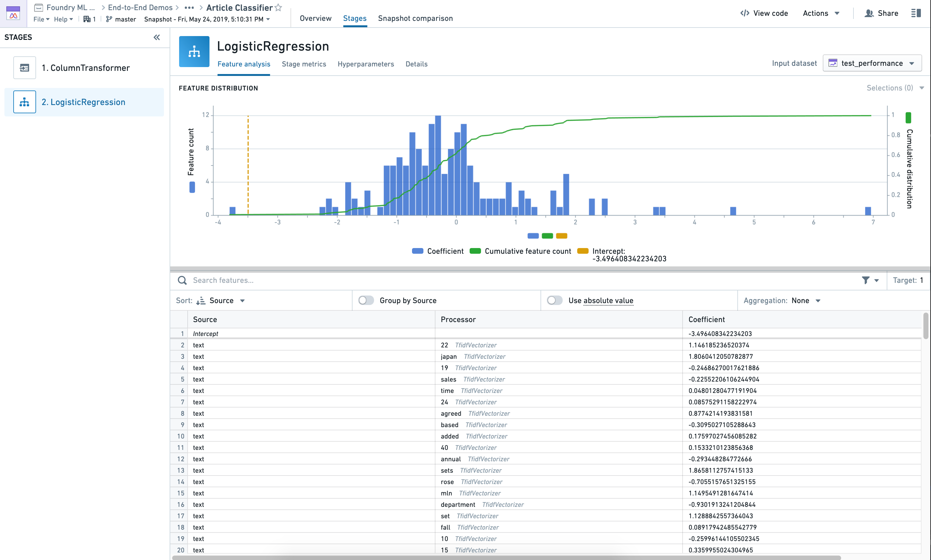Open the Hyperparameters tab
The image size is (931, 560).
pyautogui.click(x=366, y=64)
